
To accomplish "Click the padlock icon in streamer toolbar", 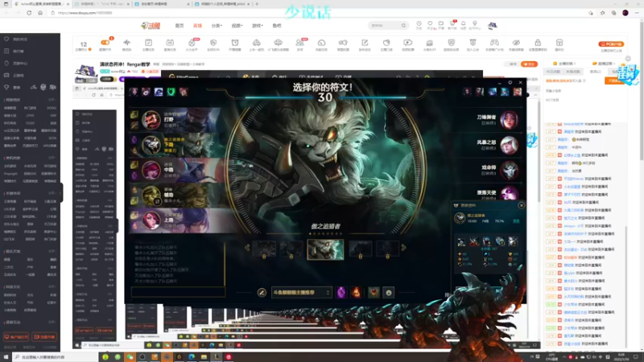I will [x=538, y=43].
